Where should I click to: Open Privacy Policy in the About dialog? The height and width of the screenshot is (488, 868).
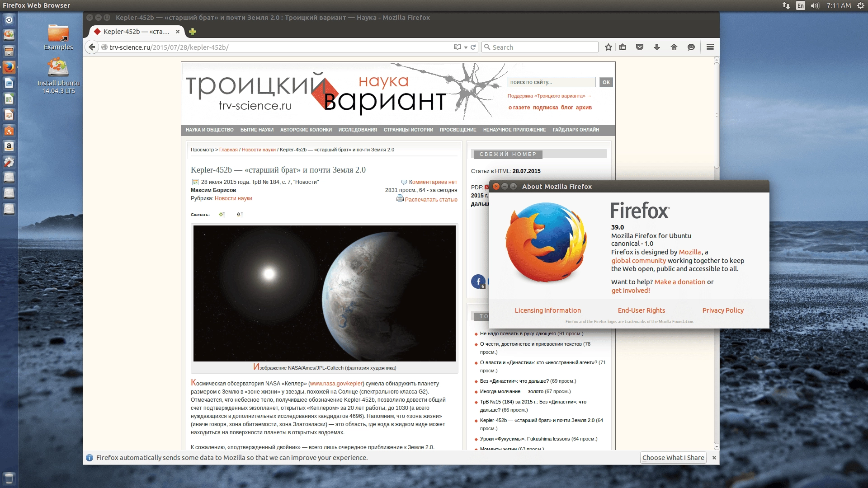[723, 310]
